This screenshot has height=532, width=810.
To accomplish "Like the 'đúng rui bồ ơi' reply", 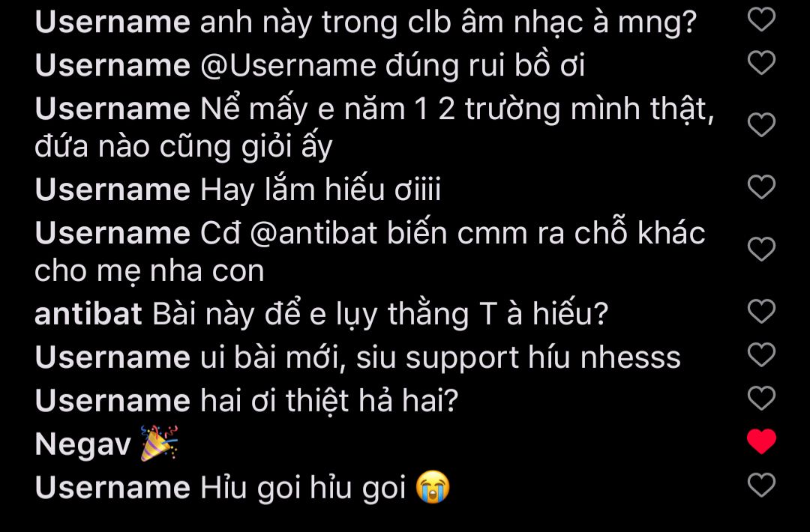I will [x=761, y=63].
